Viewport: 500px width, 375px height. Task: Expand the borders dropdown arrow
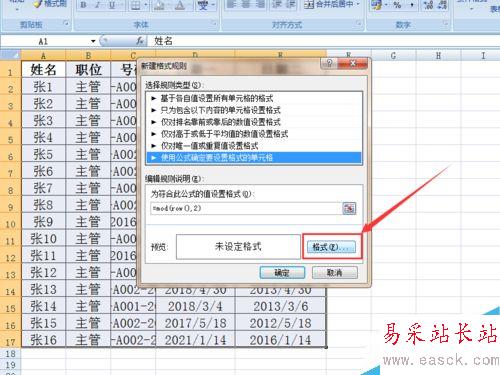146,5
